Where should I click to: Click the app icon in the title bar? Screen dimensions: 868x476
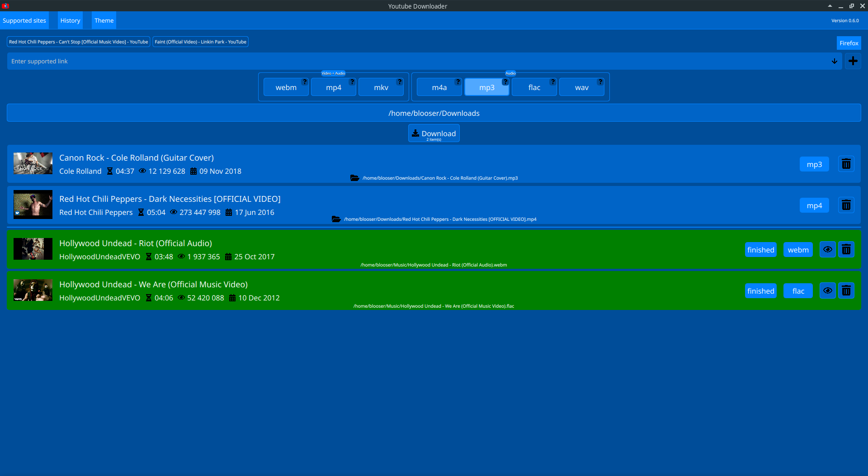point(5,6)
